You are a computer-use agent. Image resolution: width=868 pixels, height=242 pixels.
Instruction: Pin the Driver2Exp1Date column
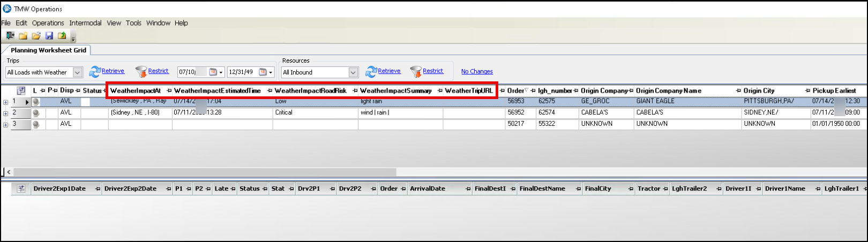click(x=98, y=189)
